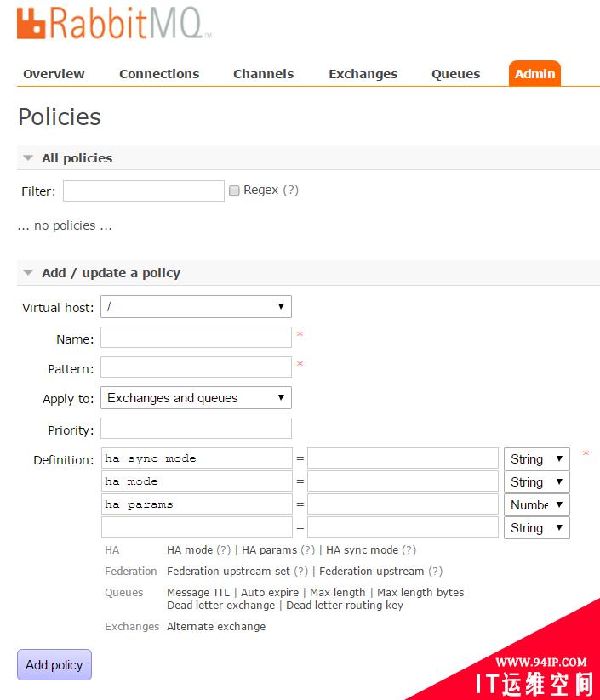Click the '... no policies ...' text
The image size is (600, 700).
tap(65, 226)
